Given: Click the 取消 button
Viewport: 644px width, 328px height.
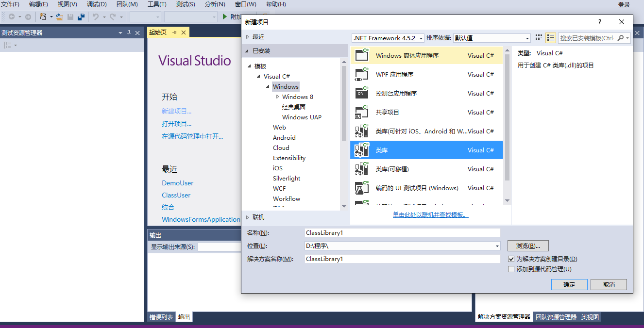Looking at the screenshot, I should (609, 284).
